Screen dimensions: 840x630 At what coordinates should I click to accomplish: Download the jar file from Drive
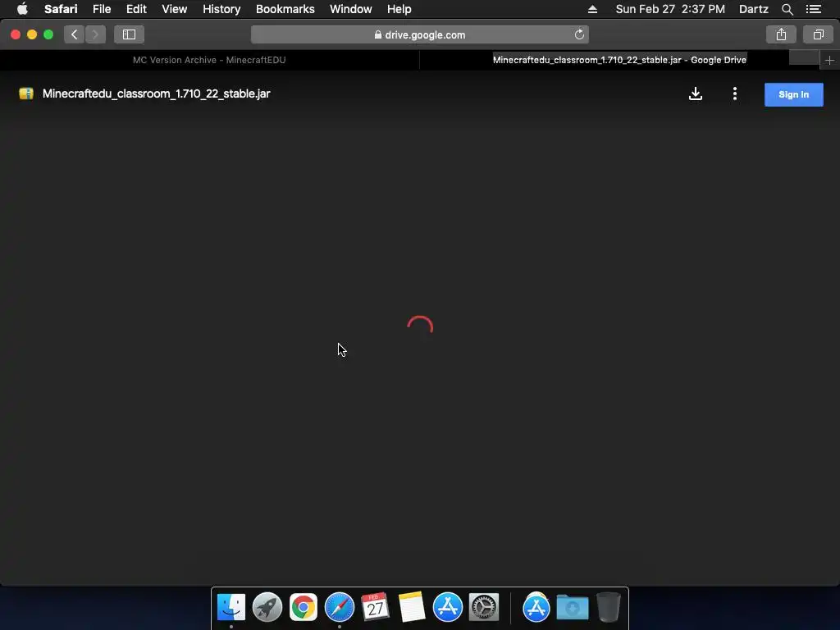tap(696, 94)
